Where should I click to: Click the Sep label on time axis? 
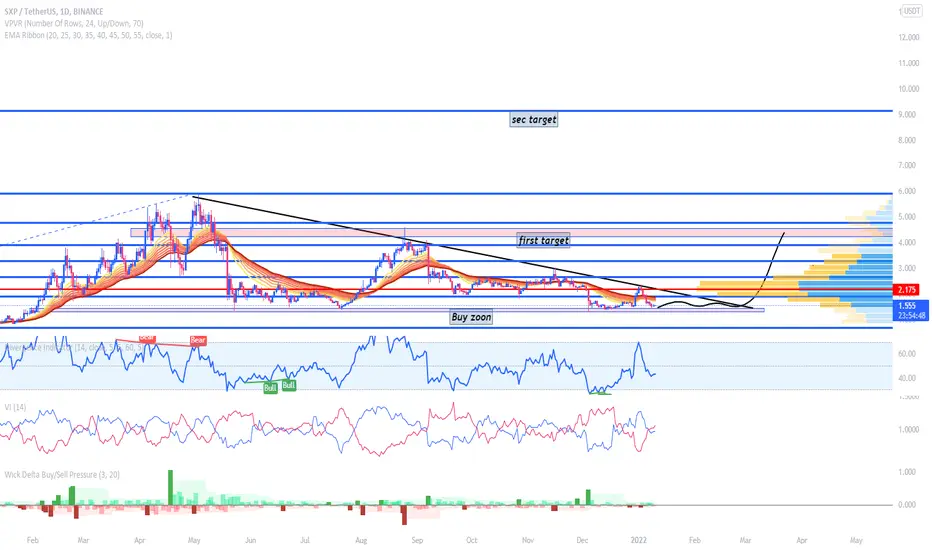[x=417, y=540]
